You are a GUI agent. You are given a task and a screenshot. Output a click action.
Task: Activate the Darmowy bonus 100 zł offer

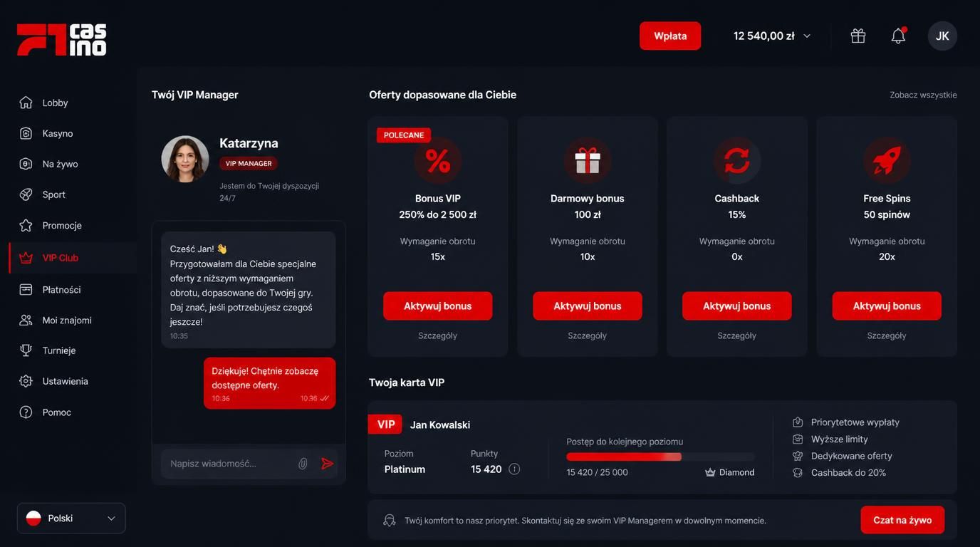pyautogui.click(x=587, y=306)
